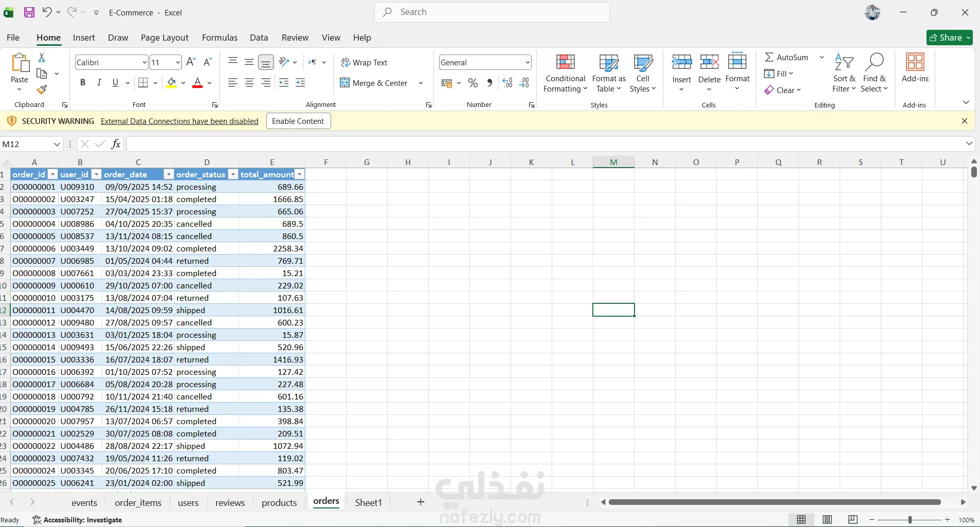Open the font name dropdown
This screenshot has width=980, height=527.
pyautogui.click(x=144, y=63)
